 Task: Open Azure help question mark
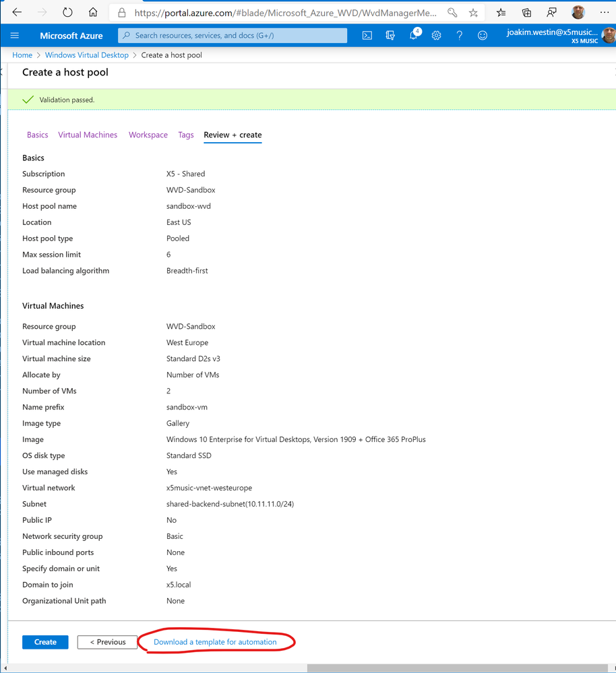point(460,36)
